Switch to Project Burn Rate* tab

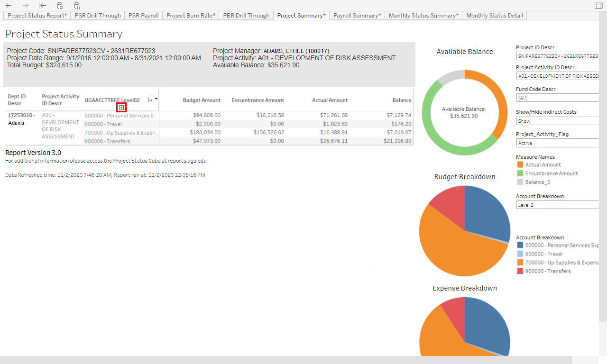[x=191, y=16]
